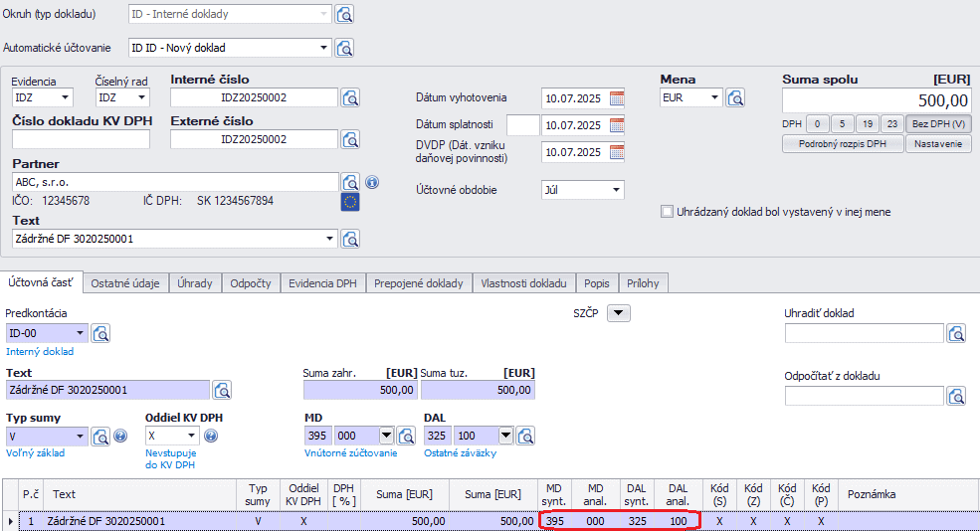Screen dimensions: 980x531
Task: Click the lookup icon beside Mena currency
Action: click(x=735, y=97)
